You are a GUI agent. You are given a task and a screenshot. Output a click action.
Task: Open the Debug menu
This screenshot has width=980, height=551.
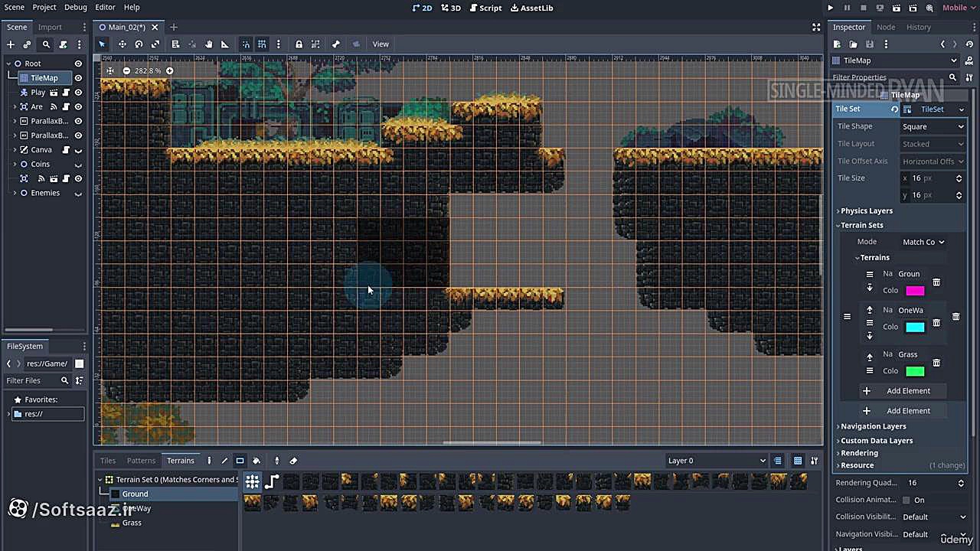pos(76,8)
